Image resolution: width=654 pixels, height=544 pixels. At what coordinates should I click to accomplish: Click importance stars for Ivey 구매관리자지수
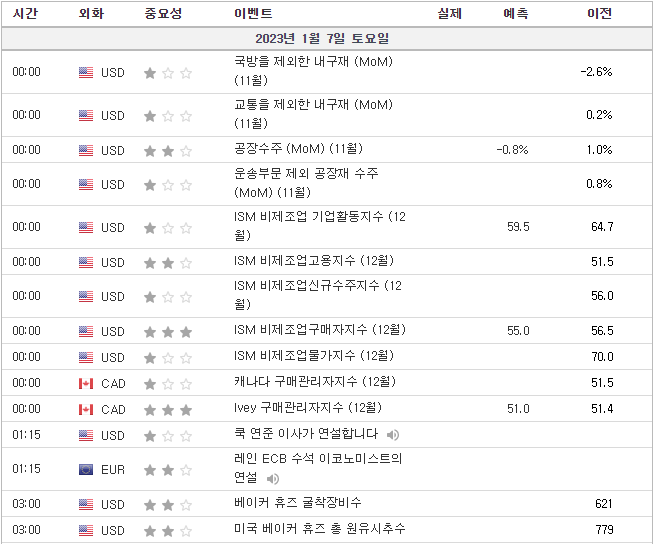tap(168, 410)
